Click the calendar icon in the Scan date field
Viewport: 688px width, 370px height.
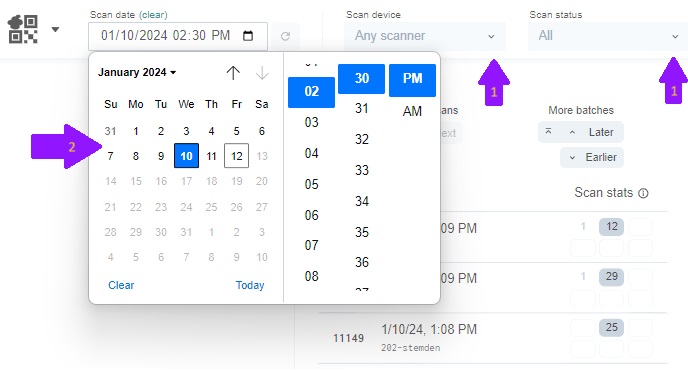point(248,36)
